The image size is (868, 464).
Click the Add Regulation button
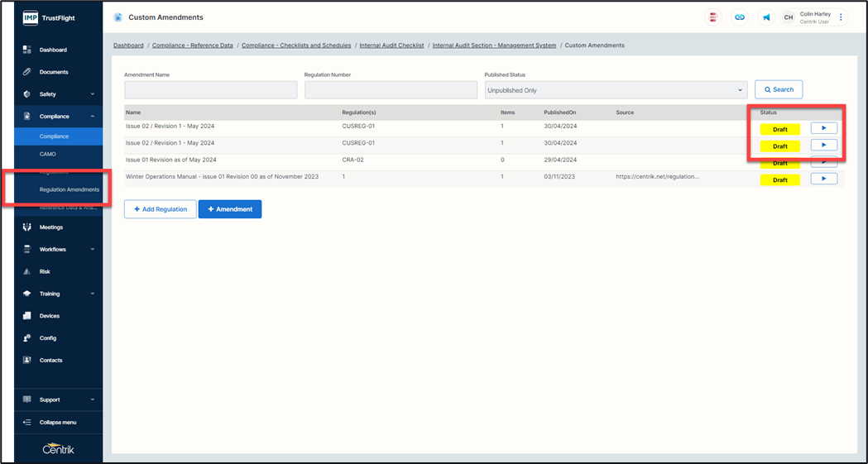(160, 209)
